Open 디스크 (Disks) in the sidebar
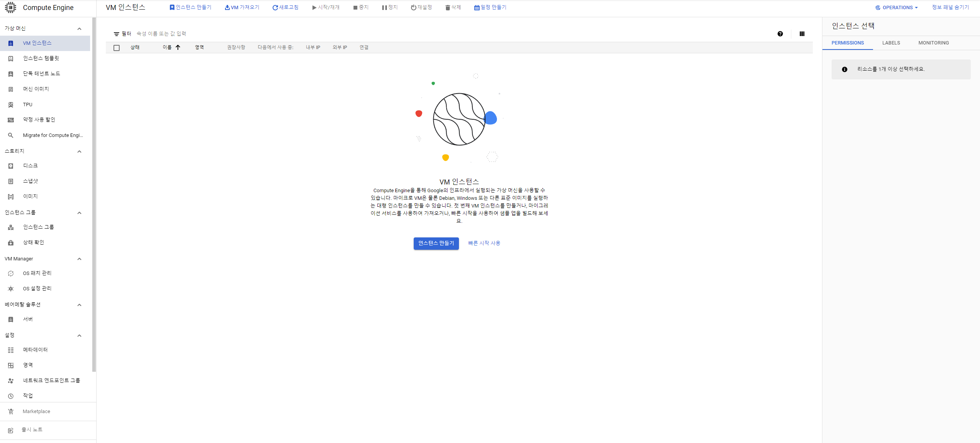 click(x=30, y=166)
